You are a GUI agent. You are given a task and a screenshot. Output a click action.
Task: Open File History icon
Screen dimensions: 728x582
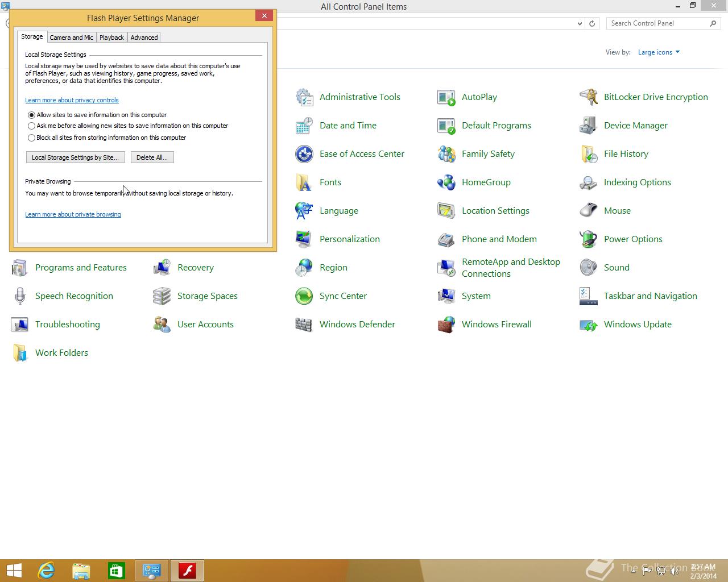(589, 154)
